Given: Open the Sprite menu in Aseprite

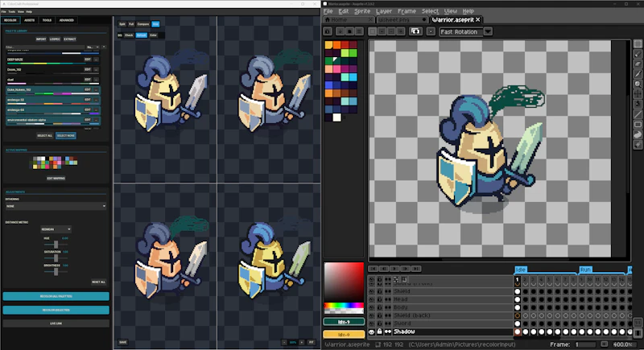Looking at the screenshot, I should [x=361, y=11].
